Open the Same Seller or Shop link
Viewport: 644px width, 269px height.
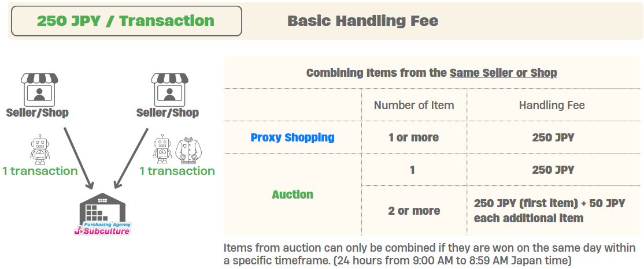[503, 73]
